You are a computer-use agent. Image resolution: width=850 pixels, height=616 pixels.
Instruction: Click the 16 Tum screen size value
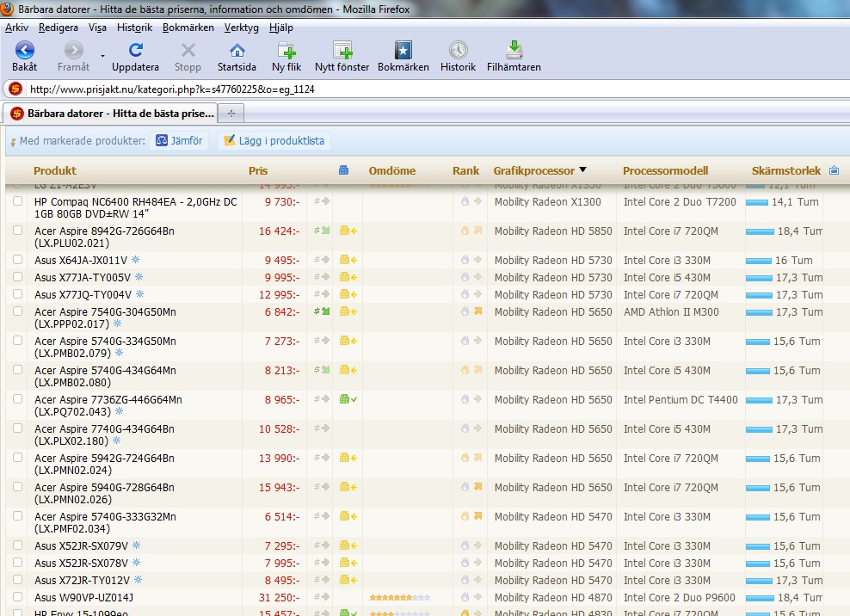coord(793,261)
